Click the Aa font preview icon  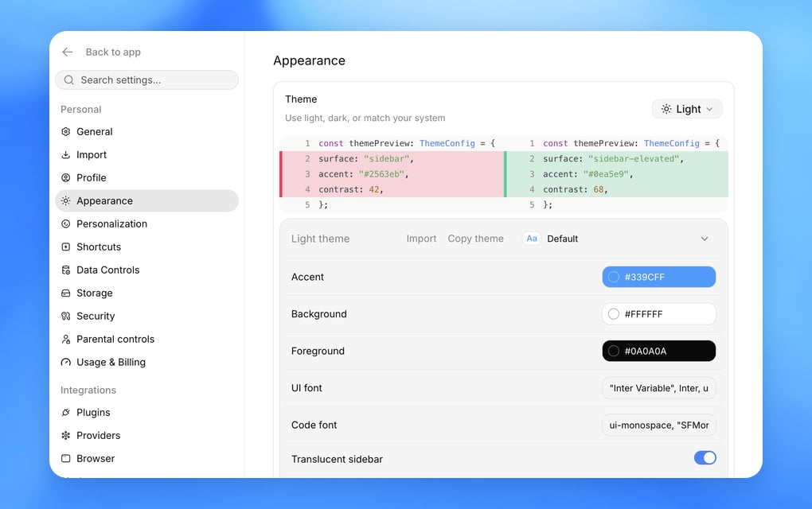[532, 239]
